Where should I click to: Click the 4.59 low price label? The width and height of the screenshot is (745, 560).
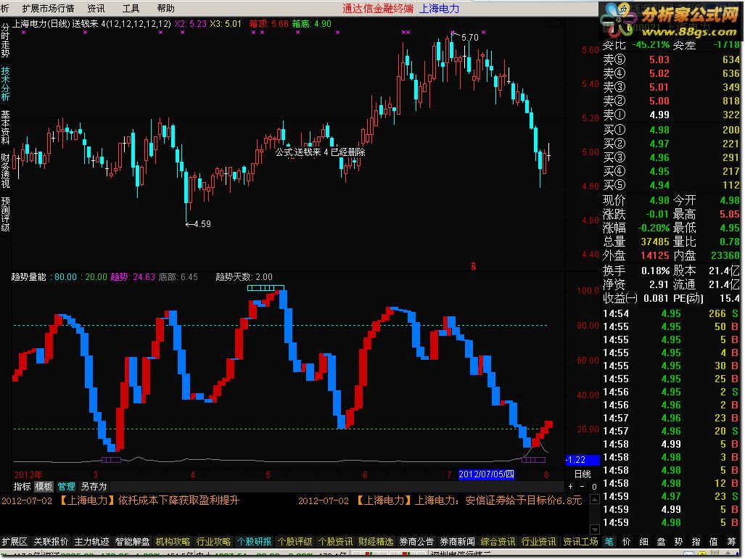[202, 223]
